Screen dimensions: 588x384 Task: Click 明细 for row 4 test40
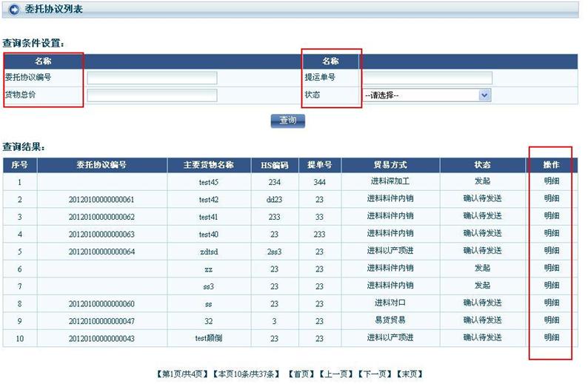point(552,234)
